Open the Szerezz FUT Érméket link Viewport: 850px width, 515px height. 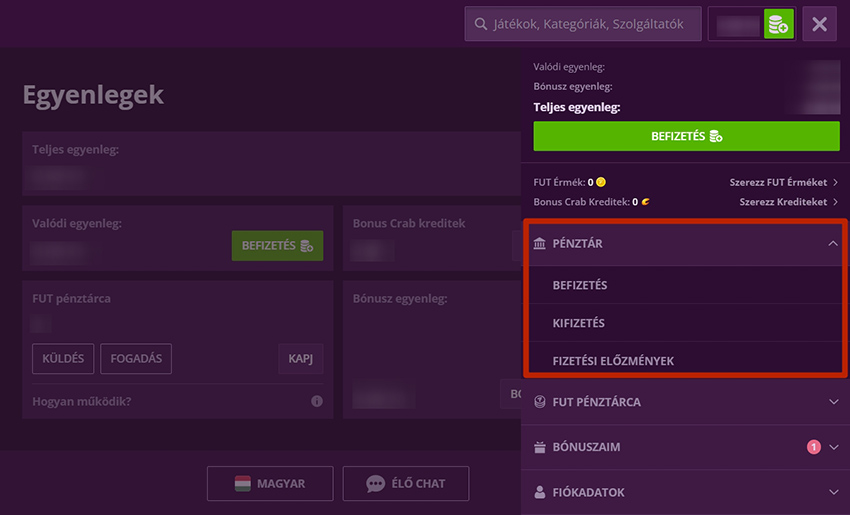tap(783, 182)
